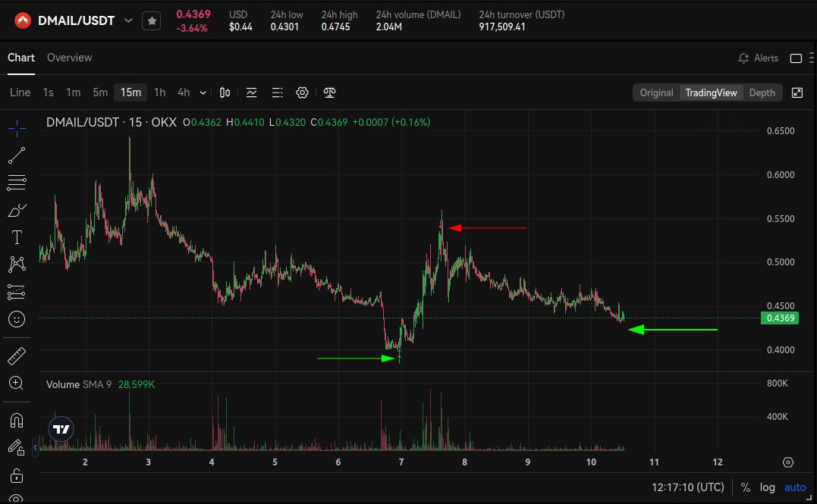The height and width of the screenshot is (504, 817).
Task: Open chart settings gear in toolbar
Action: click(x=302, y=92)
